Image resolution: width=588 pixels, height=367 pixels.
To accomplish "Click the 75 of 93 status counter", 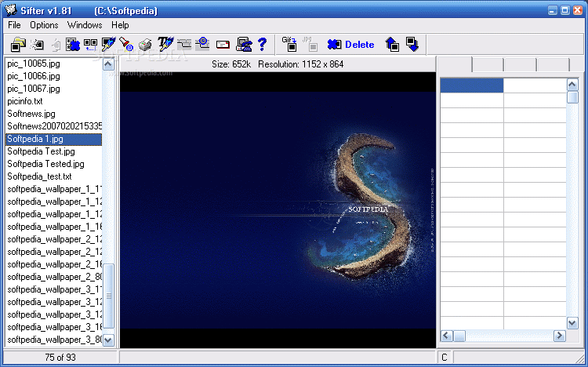I will point(60,358).
